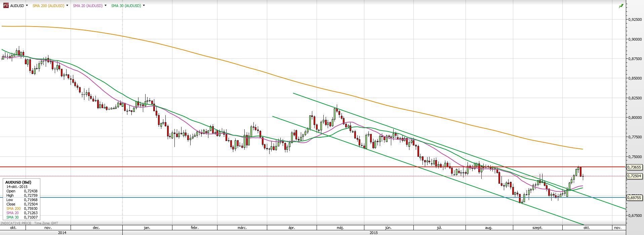Click the 0,67500 price axis label
Image resolution: width=644 pixels, height=235 pixels.
click(635, 216)
